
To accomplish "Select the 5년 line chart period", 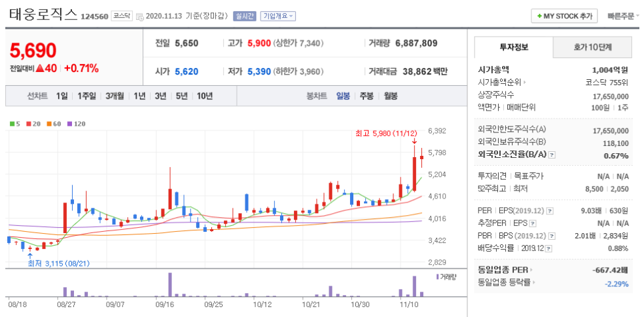I will click(x=181, y=97).
